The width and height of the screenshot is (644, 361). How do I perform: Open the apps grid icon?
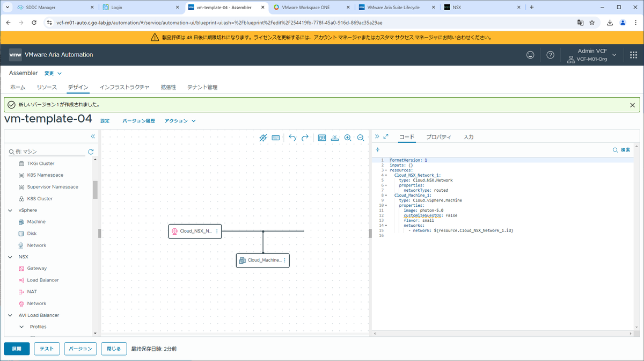[633, 55]
